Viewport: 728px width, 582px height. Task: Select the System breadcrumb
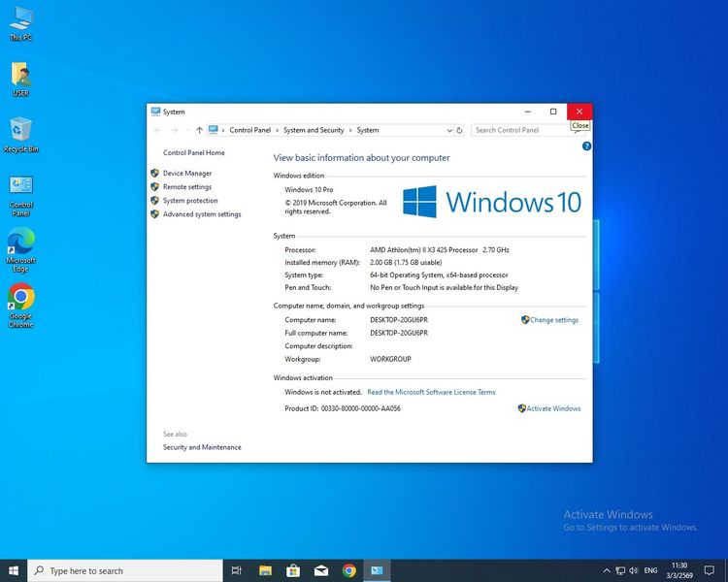point(368,130)
